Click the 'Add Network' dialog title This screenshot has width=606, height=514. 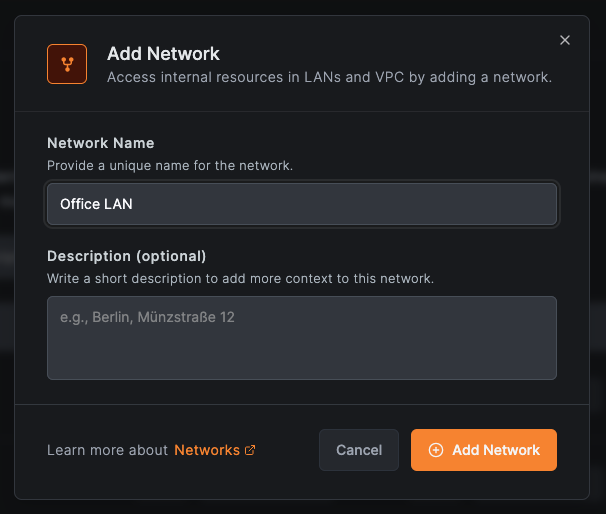click(x=163, y=54)
